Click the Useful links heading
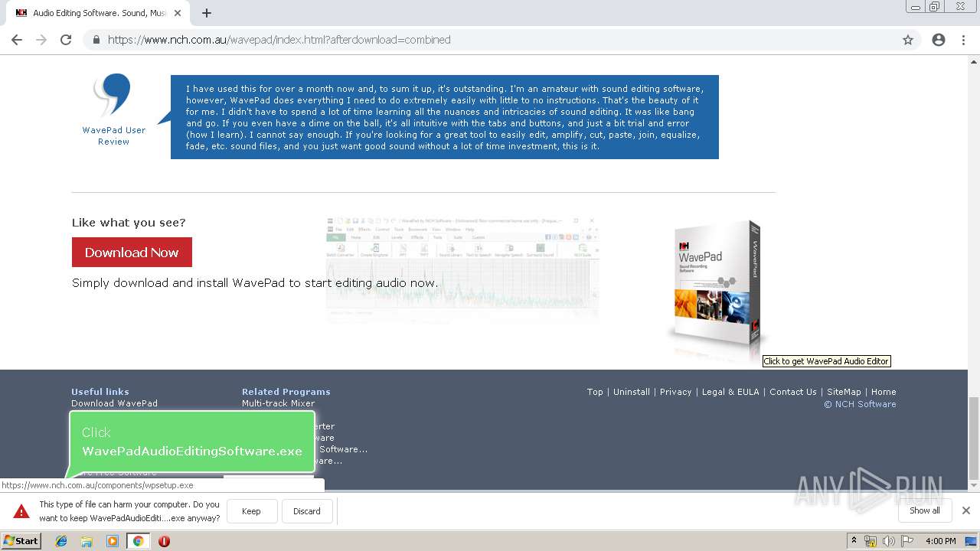 click(100, 392)
